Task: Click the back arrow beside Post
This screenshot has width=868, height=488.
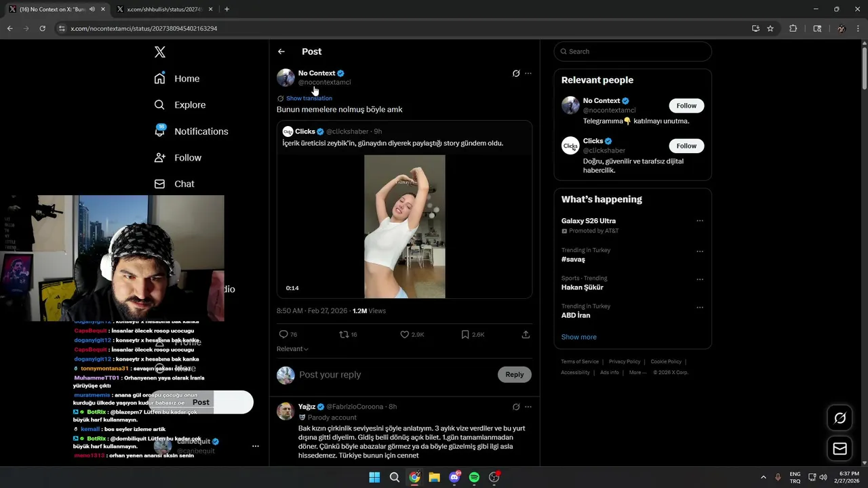Action: pyautogui.click(x=281, y=52)
